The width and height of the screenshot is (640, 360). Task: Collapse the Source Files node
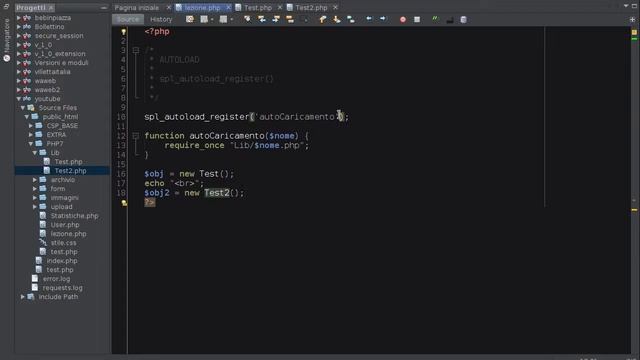(23, 108)
